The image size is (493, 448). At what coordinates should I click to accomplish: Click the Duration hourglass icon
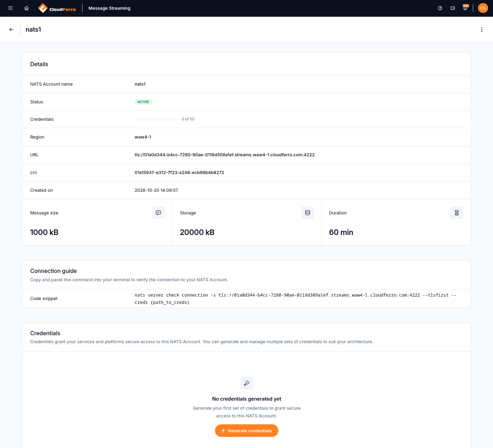coord(457,213)
